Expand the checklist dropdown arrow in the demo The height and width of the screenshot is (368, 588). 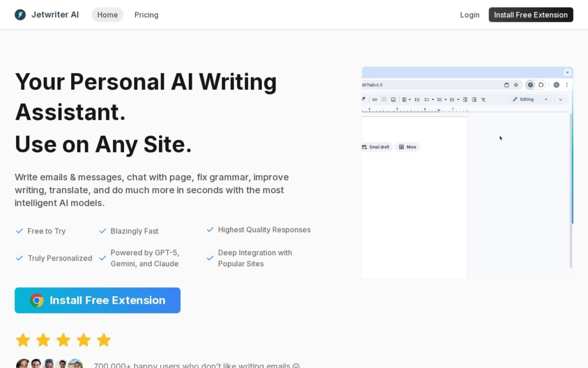(x=433, y=99)
